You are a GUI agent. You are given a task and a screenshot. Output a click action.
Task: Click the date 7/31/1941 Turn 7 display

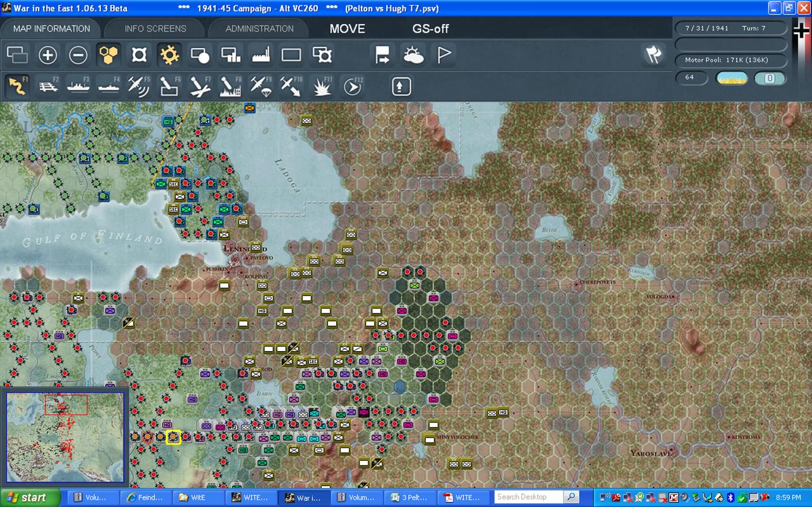(731, 28)
